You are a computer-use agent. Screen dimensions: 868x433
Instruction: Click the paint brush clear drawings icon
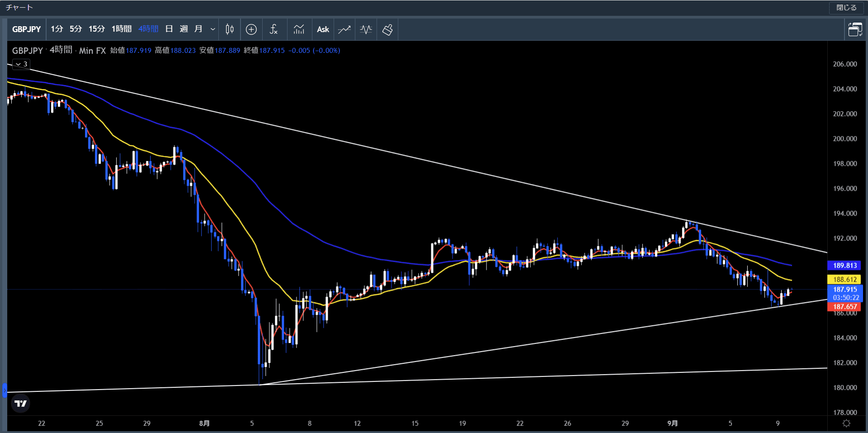tap(387, 29)
